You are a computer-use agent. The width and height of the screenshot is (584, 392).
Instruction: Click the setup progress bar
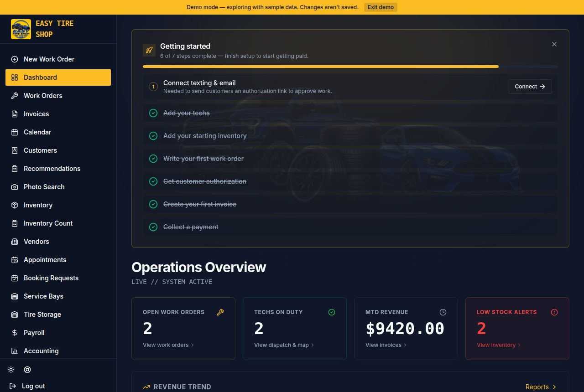(350, 67)
